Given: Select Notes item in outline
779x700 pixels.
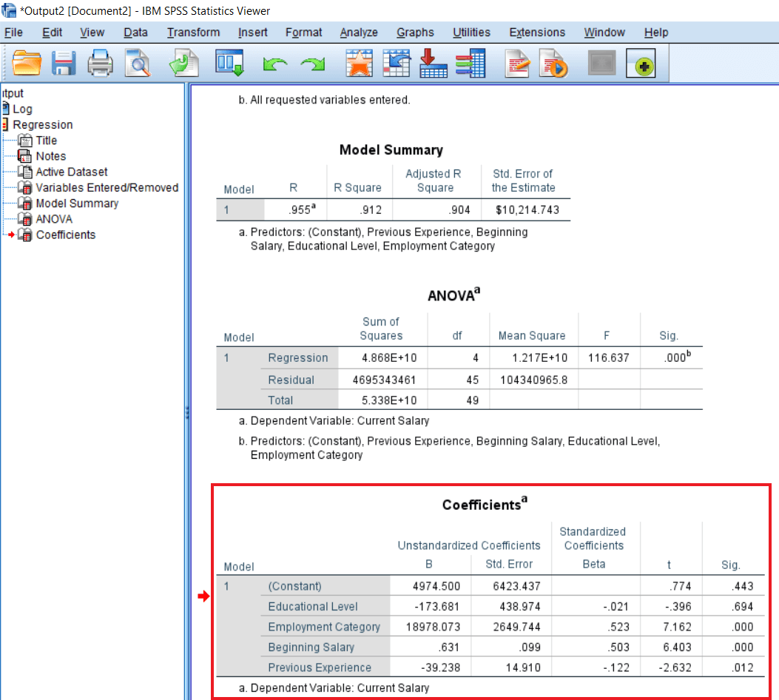Looking at the screenshot, I should point(50,156).
